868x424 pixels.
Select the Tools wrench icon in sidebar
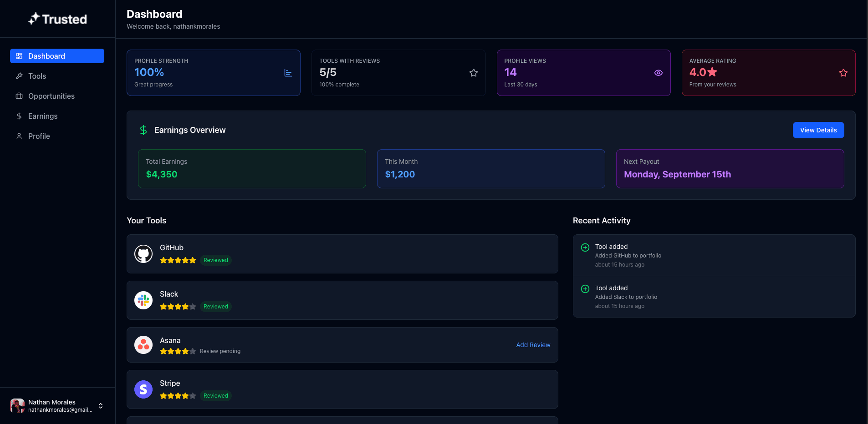19,76
